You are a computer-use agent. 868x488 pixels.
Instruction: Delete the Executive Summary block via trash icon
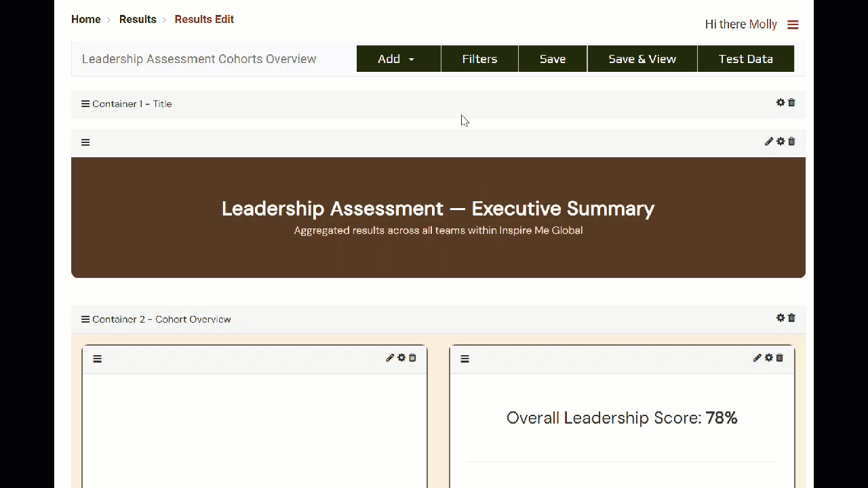(x=791, y=142)
